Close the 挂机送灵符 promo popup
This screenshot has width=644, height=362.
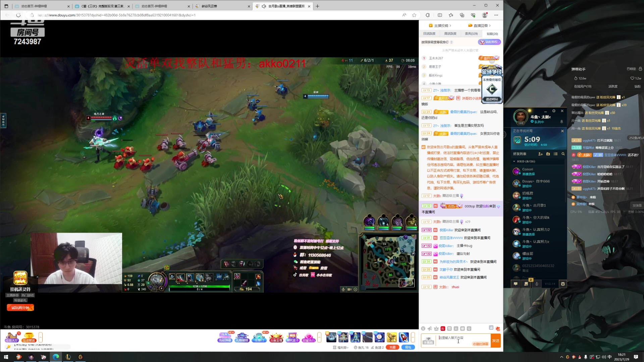38,277
